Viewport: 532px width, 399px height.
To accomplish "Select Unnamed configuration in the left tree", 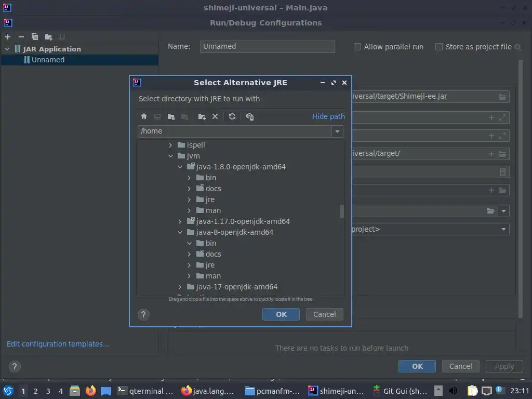I will click(x=79, y=60).
